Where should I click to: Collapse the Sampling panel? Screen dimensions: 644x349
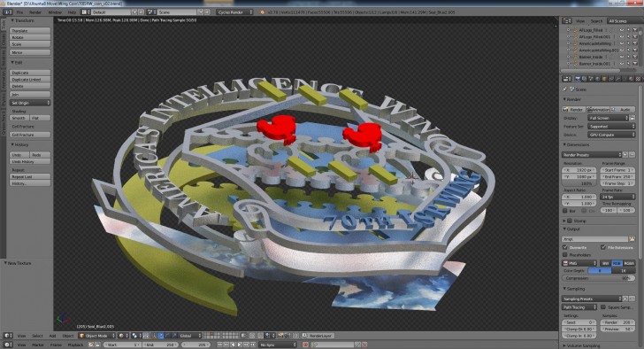tap(565, 289)
